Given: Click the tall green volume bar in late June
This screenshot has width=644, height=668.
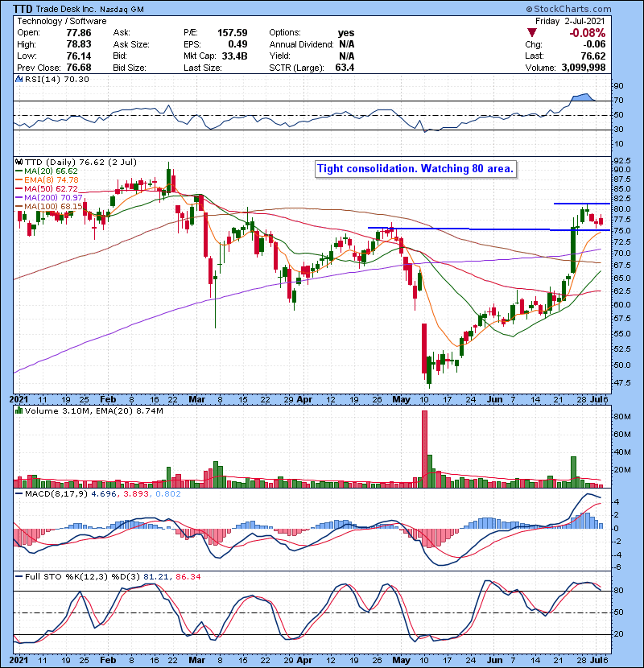Looking at the screenshot, I should (573, 472).
